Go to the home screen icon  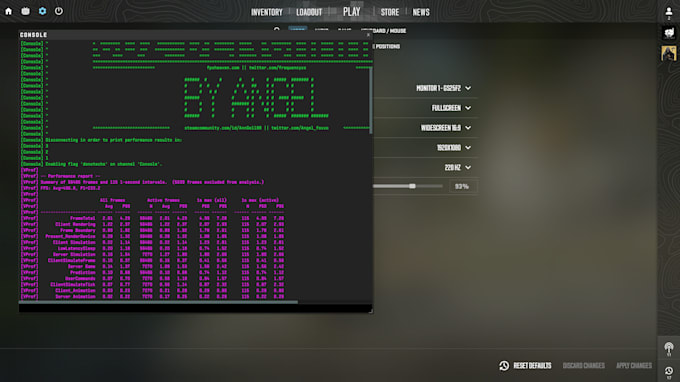[x=9, y=11]
